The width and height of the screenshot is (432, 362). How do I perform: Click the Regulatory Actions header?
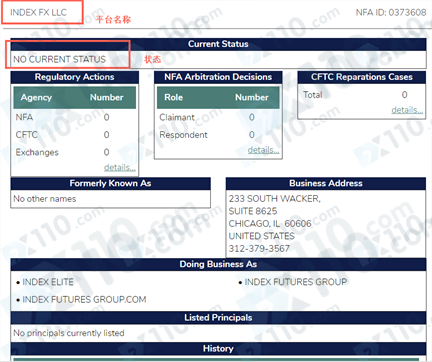pyautogui.click(x=75, y=77)
